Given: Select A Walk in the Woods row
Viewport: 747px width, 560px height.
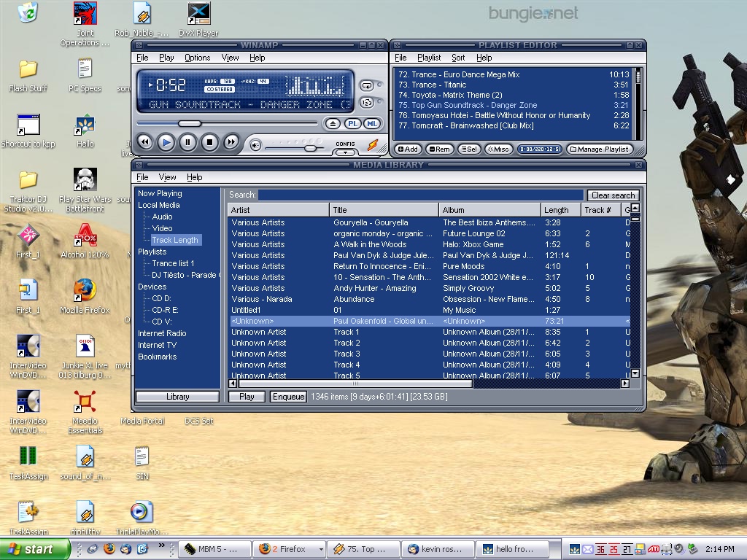Looking at the screenshot, I should 430,244.
